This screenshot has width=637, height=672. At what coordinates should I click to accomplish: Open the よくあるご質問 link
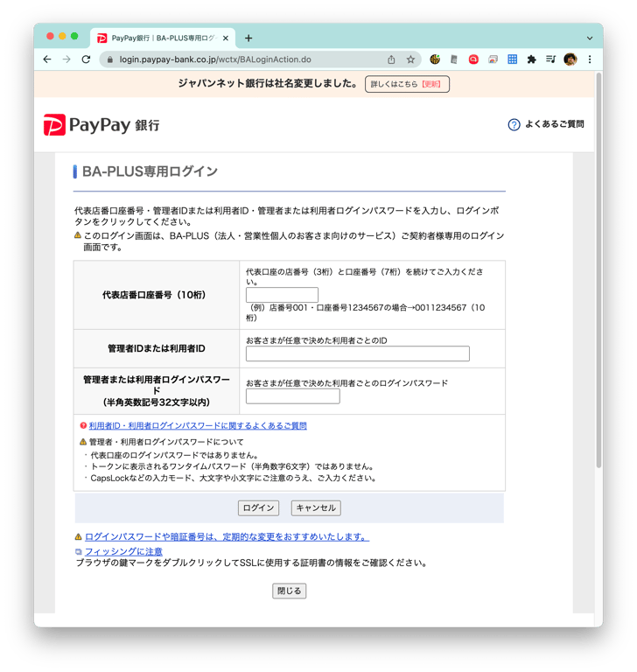(x=554, y=124)
